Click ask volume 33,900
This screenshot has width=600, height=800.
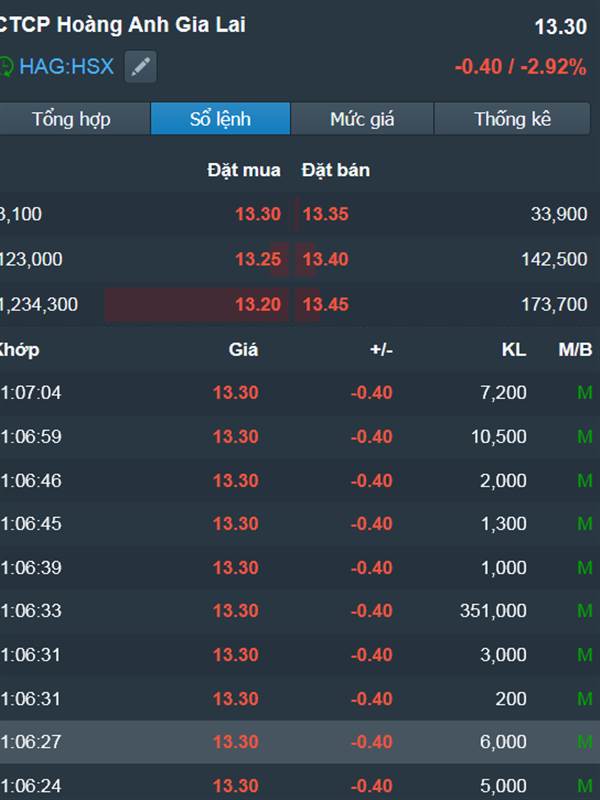click(x=559, y=214)
